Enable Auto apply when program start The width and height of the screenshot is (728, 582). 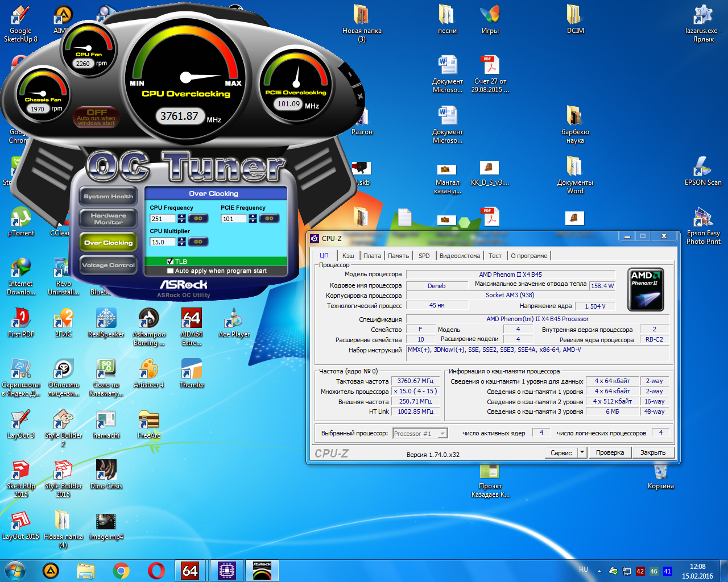pyautogui.click(x=170, y=271)
